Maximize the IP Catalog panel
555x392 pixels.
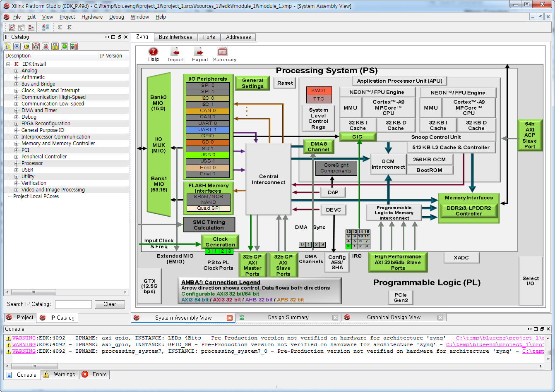(x=113, y=37)
